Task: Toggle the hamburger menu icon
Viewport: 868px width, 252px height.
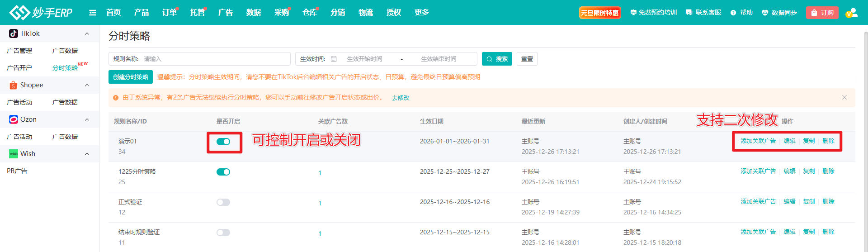Action: 93,13
